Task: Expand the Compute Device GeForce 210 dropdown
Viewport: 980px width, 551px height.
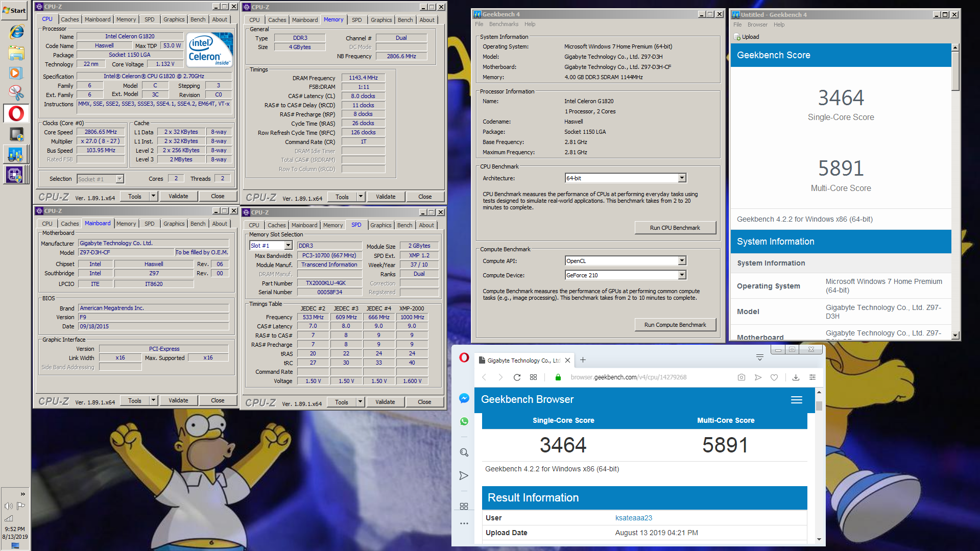Action: click(682, 275)
